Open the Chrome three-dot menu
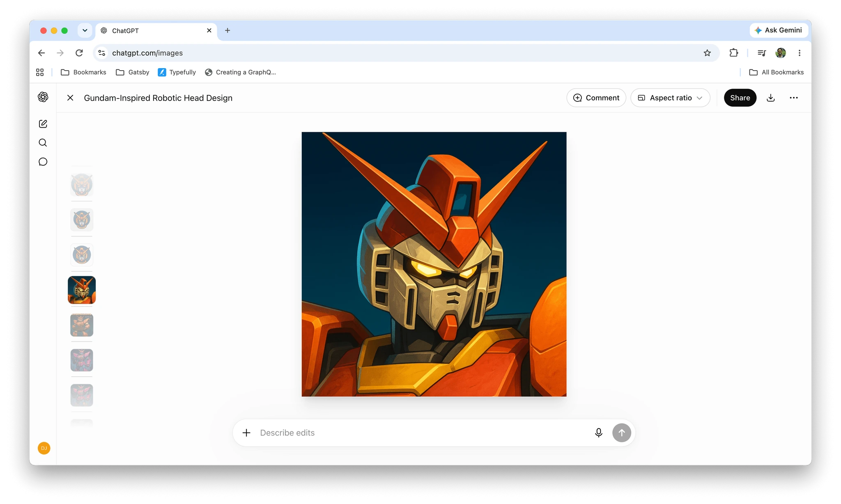This screenshot has height=504, width=841. [800, 53]
